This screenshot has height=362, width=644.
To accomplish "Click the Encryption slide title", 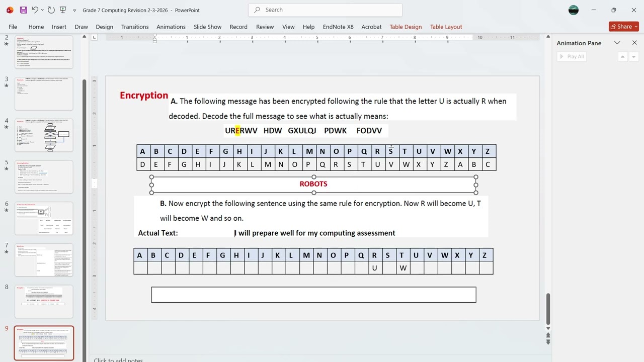I will pyautogui.click(x=144, y=95).
